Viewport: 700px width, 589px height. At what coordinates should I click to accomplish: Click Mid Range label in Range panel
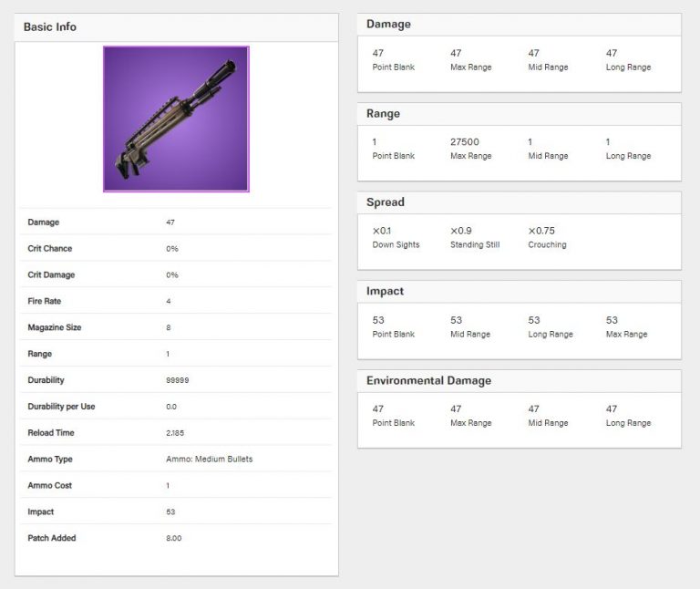[x=548, y=156]
